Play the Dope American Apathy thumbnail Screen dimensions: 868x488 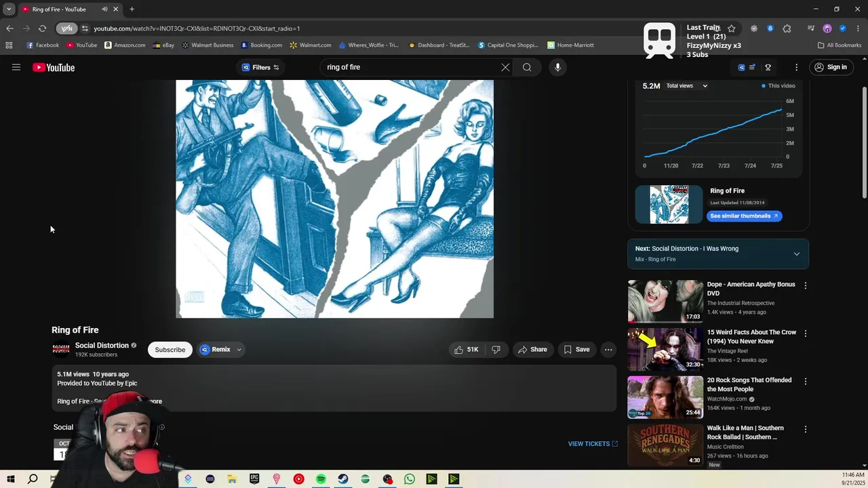tap(665, 302)
